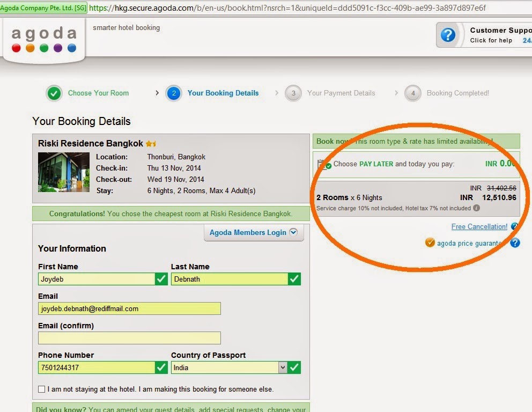Click the Wed 19 Nov, 2014 check-out date
The image size is (532, 412).
176,179
